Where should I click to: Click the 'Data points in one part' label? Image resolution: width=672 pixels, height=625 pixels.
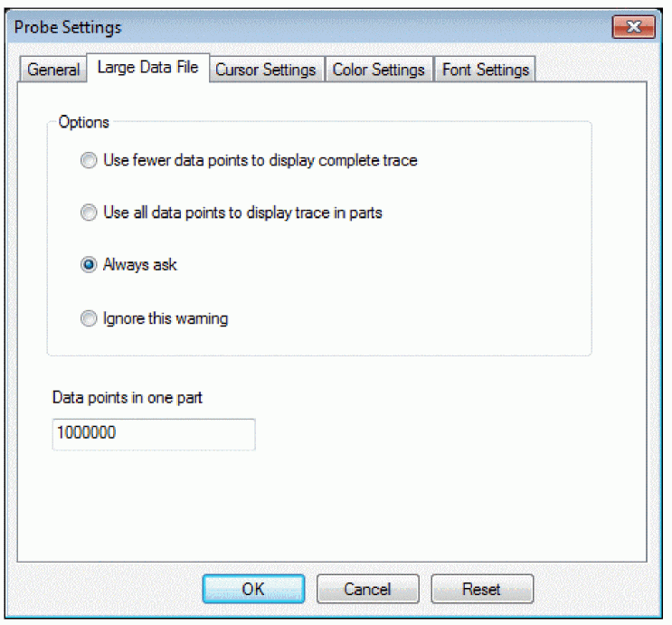click(x=128, y=397)
